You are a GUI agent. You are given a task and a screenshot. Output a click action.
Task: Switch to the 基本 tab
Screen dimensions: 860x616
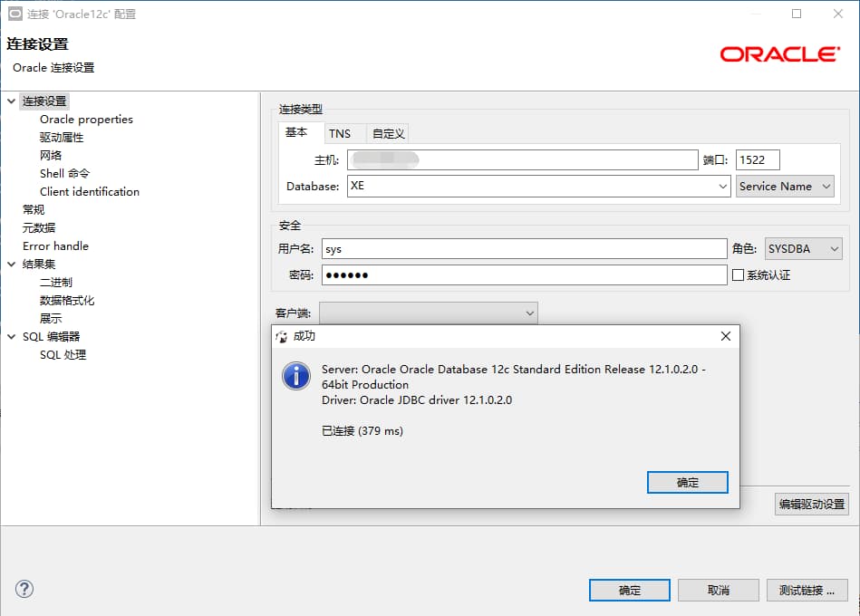click(x=296, y=132)
